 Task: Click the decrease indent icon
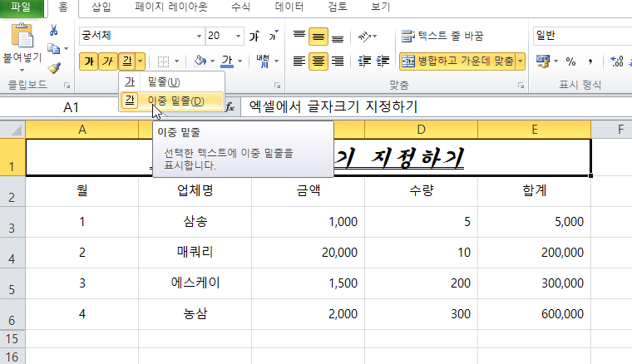coord(364,61)
